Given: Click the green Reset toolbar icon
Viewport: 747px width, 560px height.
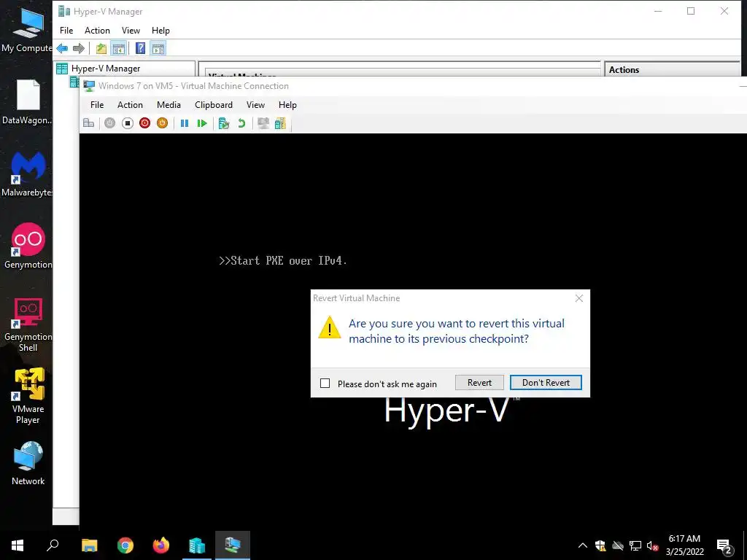Looking at the screenshot, I should (x=202, y=123).
